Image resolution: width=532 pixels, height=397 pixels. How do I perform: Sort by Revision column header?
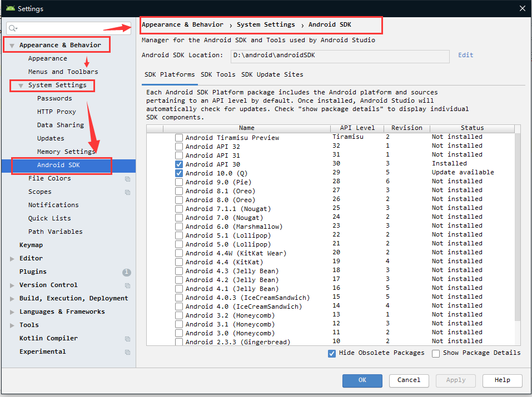click(407, 128)
